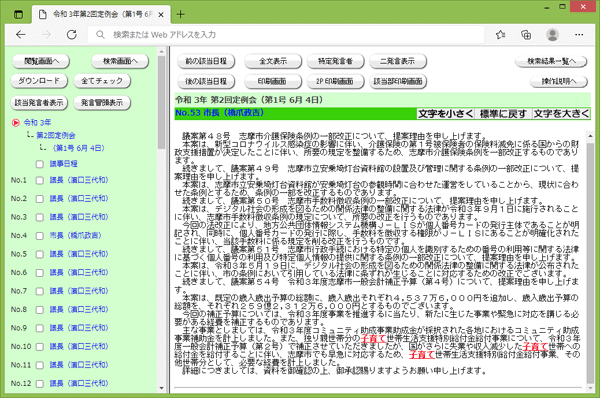Open No.12 議長 (濱口三代和) link

click(x=79, y=383)
